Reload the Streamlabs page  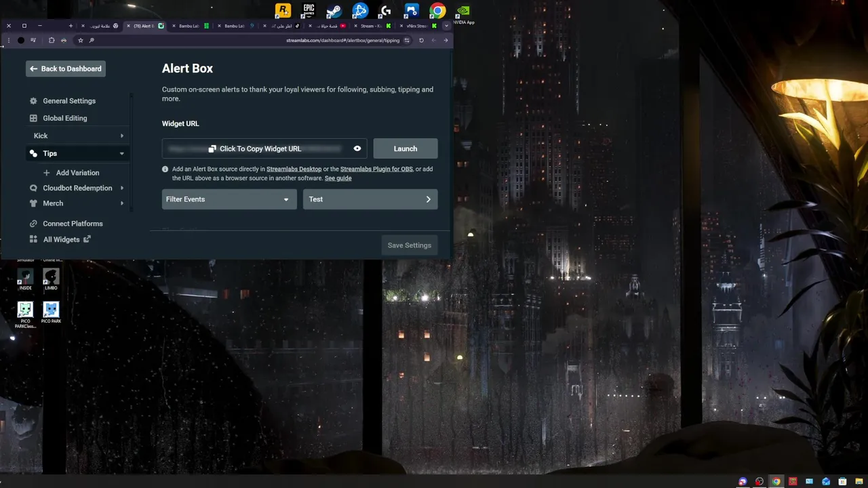421,40
